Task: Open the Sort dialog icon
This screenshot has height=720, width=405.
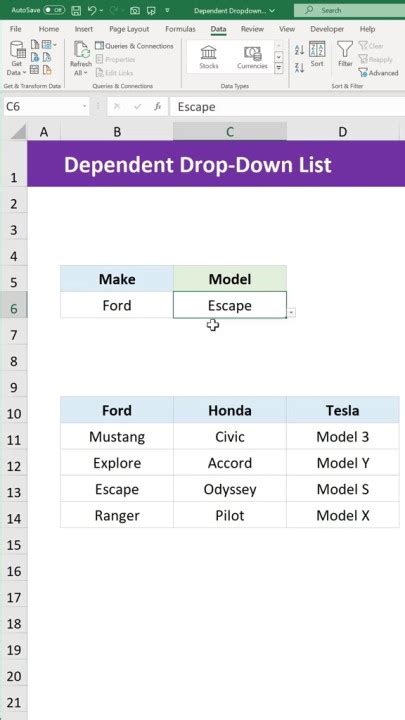Action: (x=317, y=54)
